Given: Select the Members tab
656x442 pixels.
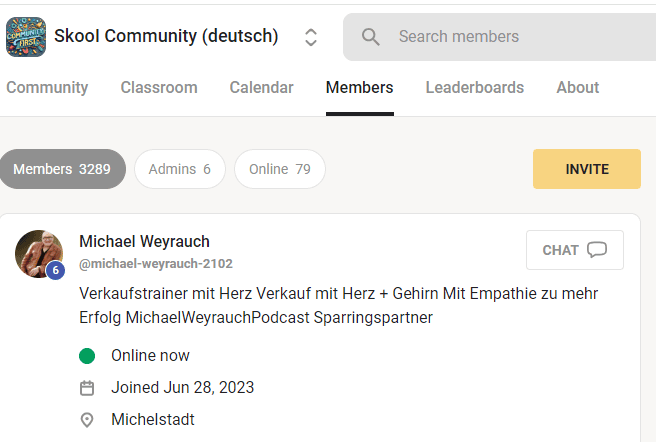Looking at the screenshot, I should (359, 87).
